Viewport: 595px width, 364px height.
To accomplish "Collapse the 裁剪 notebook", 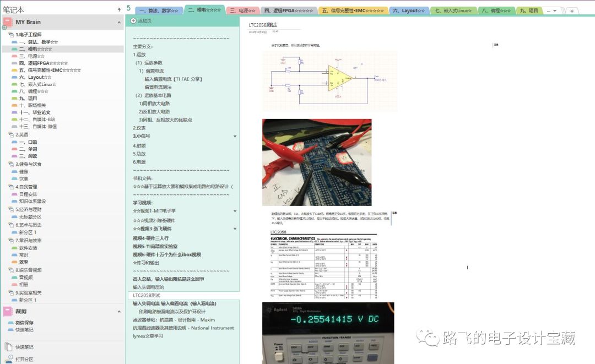I will click(119, 312).
